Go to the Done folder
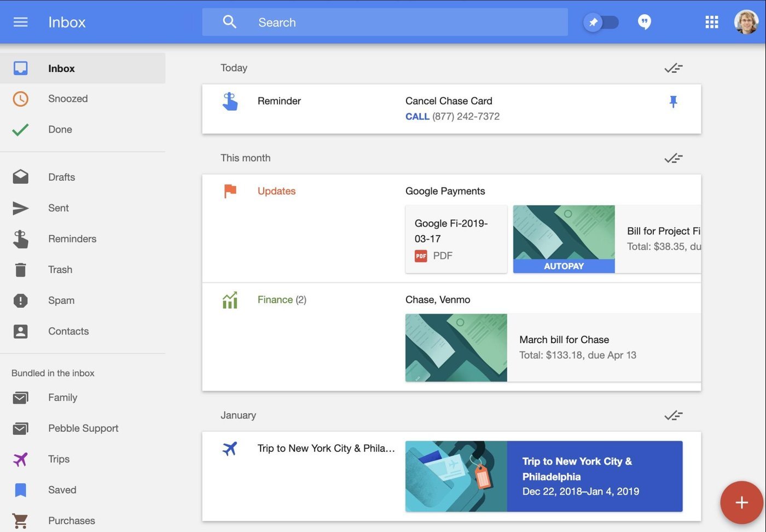 pos(60,130)
